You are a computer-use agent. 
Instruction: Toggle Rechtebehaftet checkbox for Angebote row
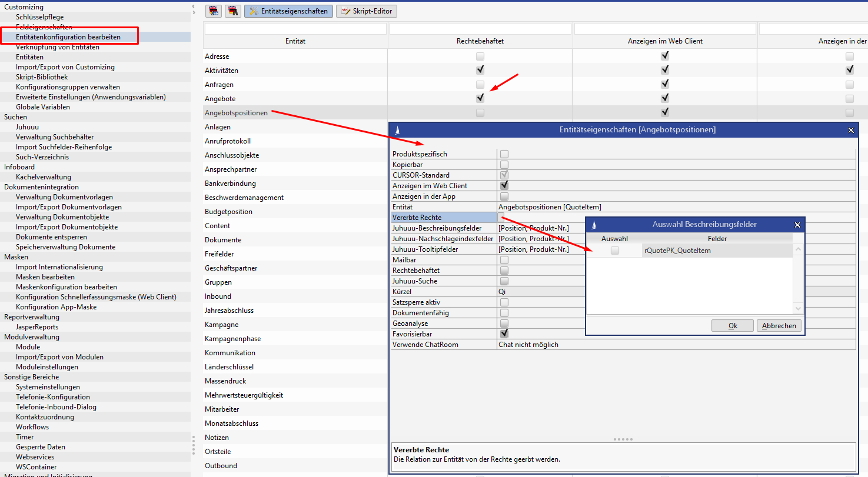(480, 98)
